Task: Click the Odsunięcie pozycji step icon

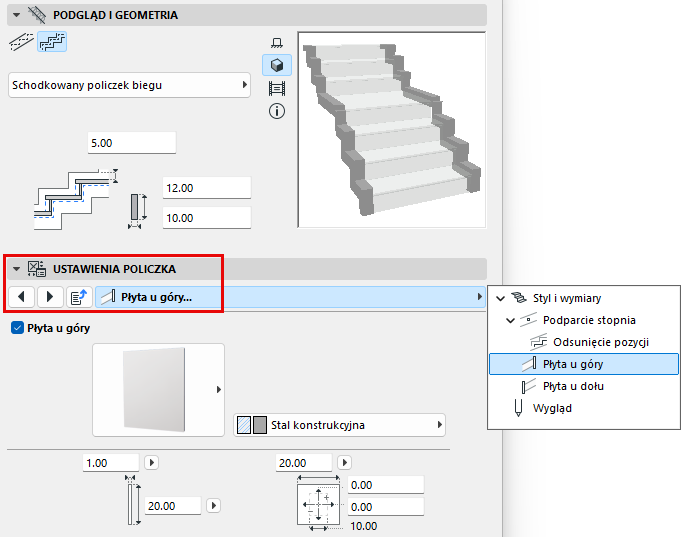Action: click(x=538, y=342)
